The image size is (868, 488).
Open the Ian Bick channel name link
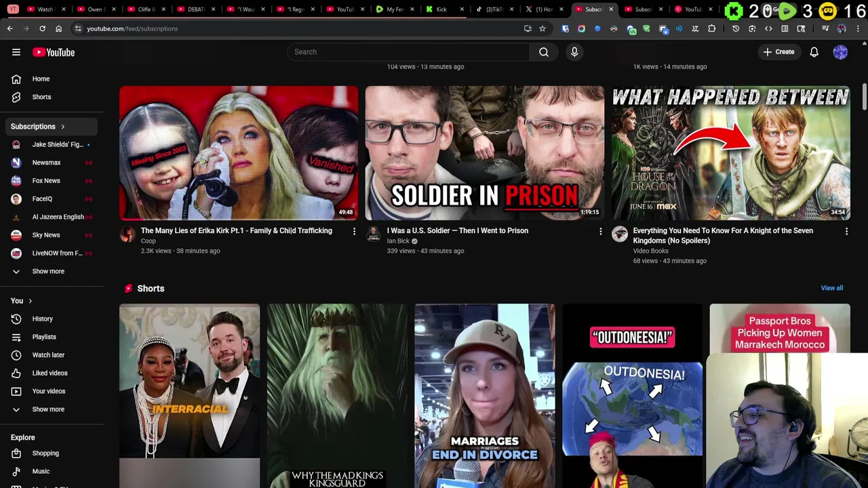pyautogui.click(x=398, y=241)
